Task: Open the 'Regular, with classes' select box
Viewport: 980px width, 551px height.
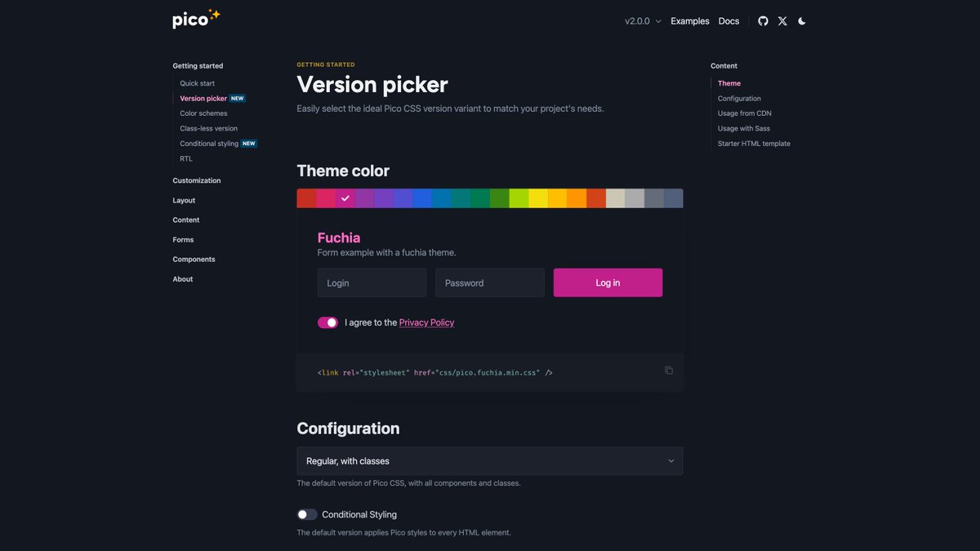Action: click(x=490, y=461)
